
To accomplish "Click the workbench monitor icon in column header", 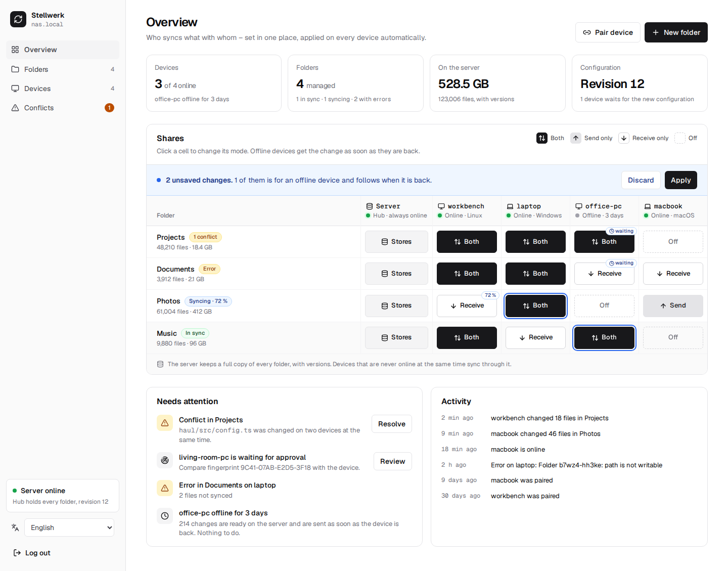I will [441, 206].
